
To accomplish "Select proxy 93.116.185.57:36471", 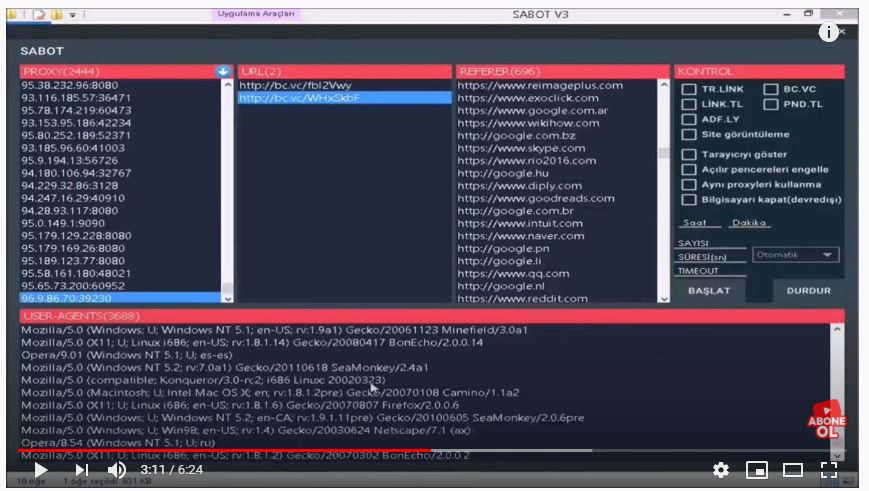I will point(120,98).
